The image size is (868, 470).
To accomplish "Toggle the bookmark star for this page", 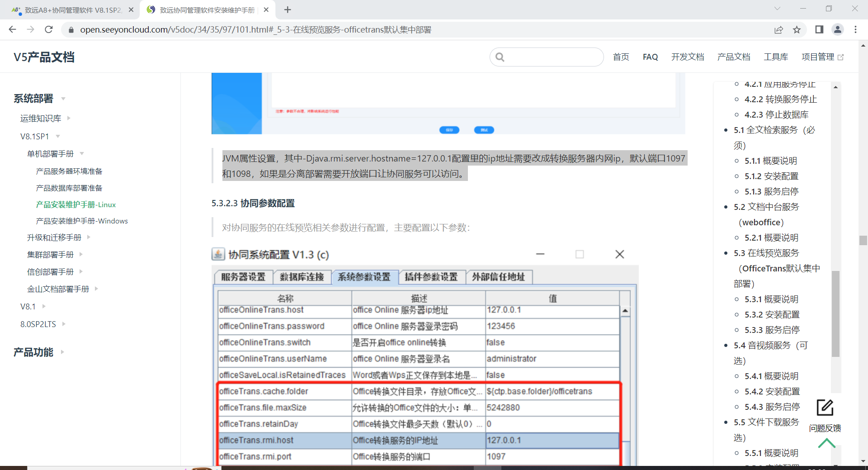I will tap(797, 29).
